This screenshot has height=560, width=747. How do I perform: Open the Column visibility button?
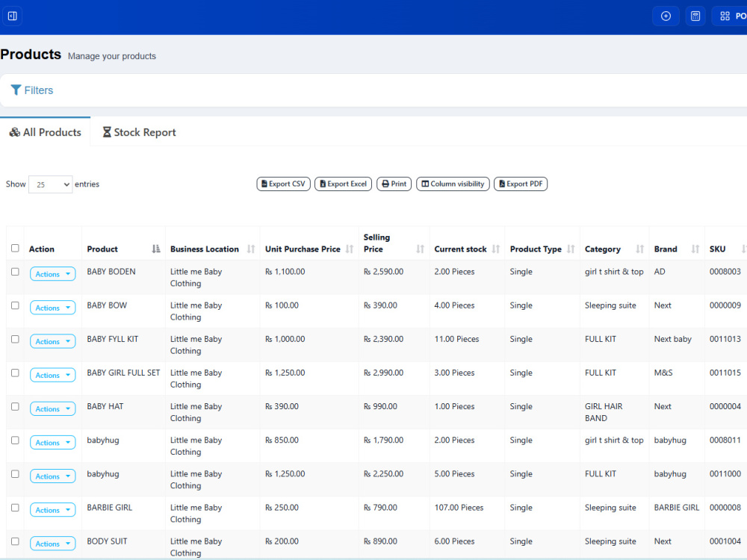point(453,184)
